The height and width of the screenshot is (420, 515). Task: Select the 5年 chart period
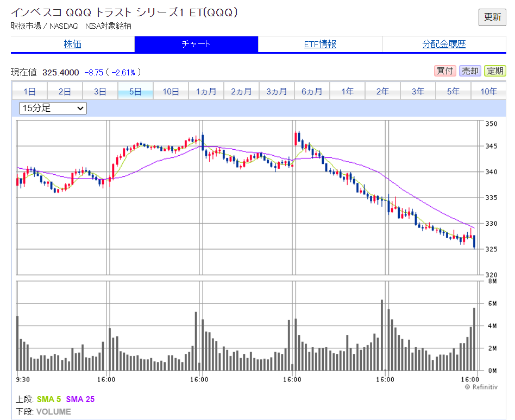[453, 91]
